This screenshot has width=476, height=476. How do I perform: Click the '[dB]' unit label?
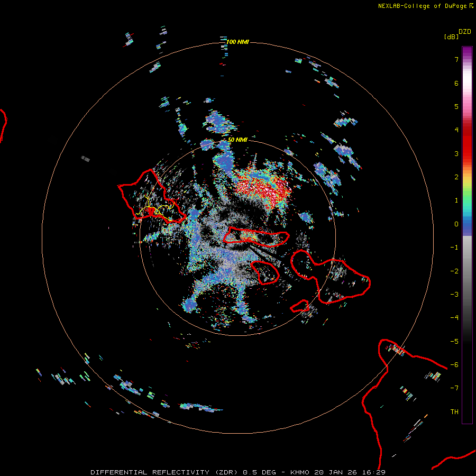pos(451,37)
